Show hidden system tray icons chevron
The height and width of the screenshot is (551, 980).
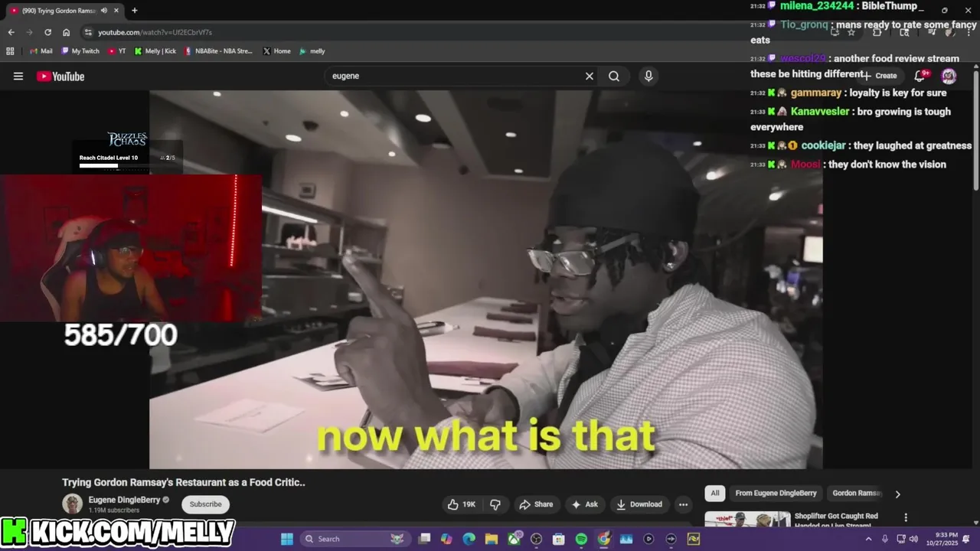pos(868,539)
